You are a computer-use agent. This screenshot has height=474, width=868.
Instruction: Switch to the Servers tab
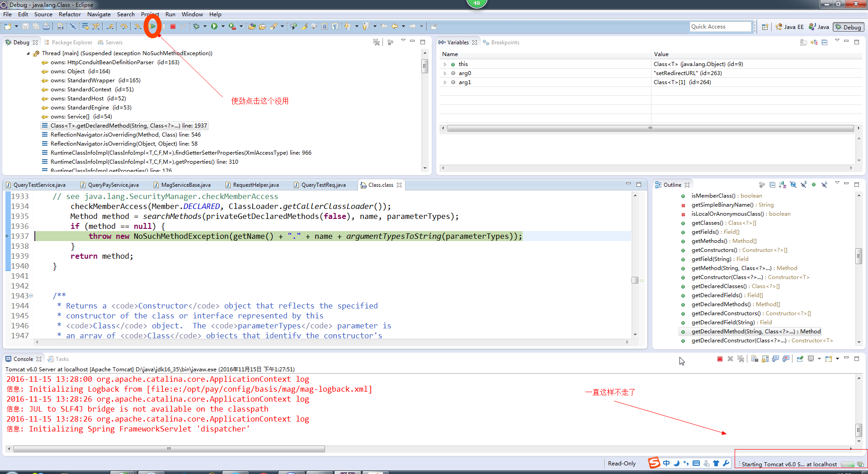(x=110, y=43)
